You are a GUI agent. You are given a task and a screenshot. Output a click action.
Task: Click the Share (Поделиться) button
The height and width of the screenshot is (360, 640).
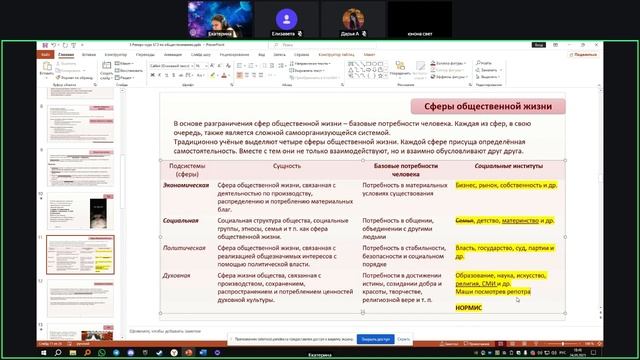pyautogui.click(x=584, y=55)
